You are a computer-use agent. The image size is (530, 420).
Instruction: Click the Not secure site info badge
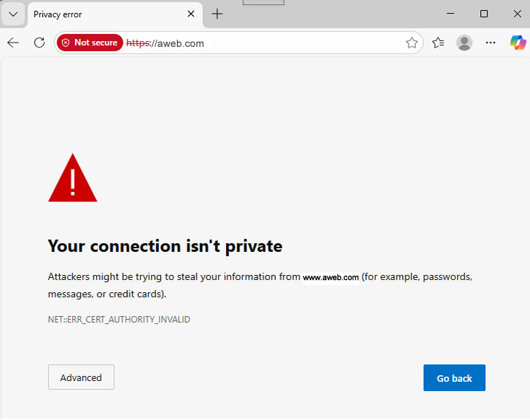[x=90, y=43]
